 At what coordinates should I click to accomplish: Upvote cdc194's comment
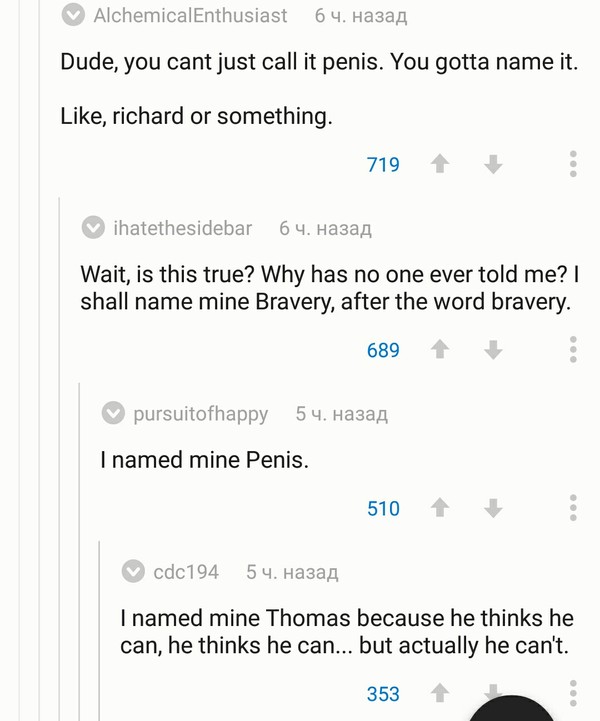click(438, 693)
